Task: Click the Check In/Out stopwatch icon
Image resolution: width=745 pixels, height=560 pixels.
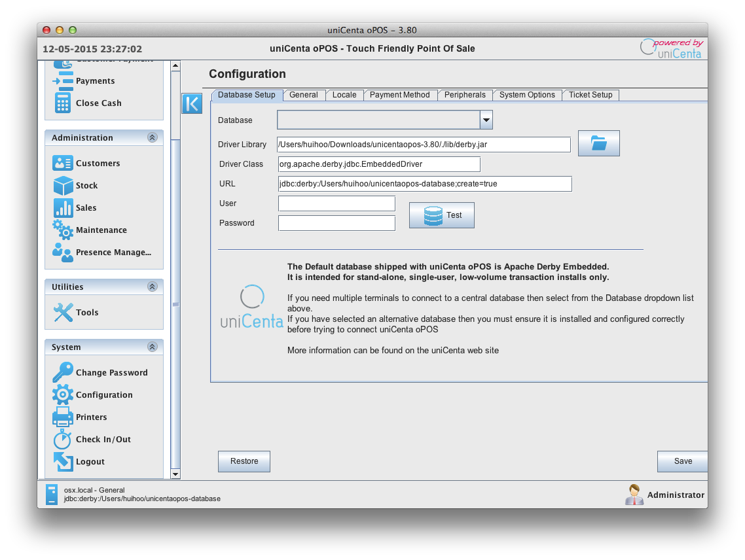Action: coord(63,440)
